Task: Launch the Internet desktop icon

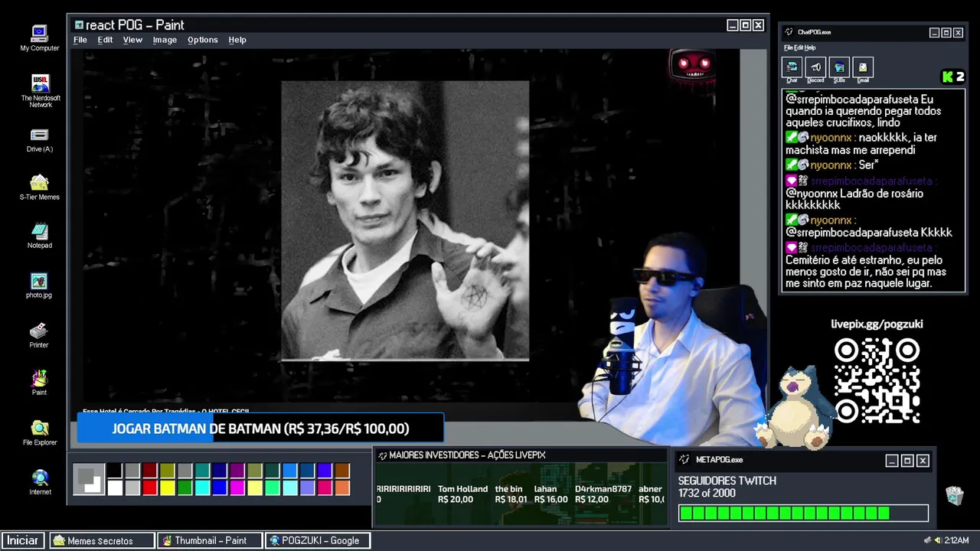Action: pyautogui.click(x=40, y=482)
